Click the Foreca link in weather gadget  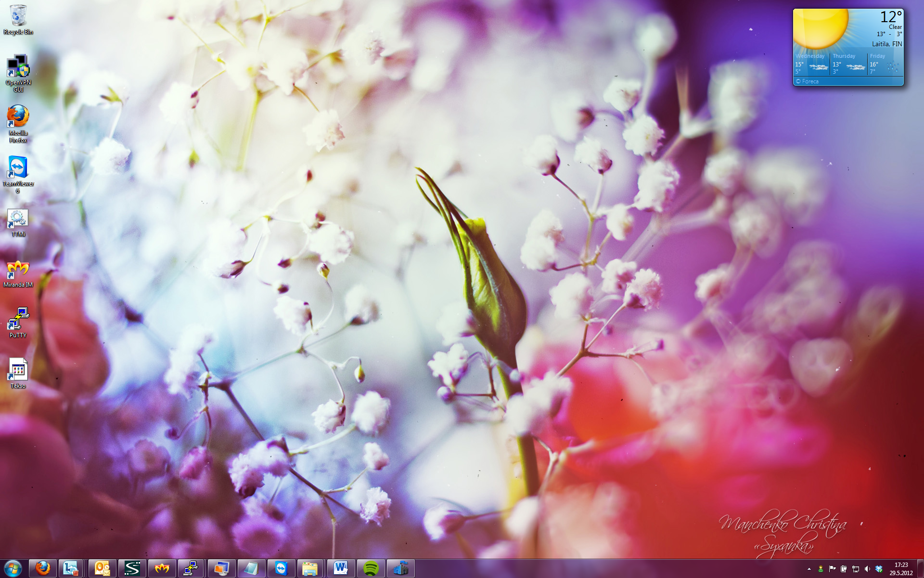click(x=810, y=81)
